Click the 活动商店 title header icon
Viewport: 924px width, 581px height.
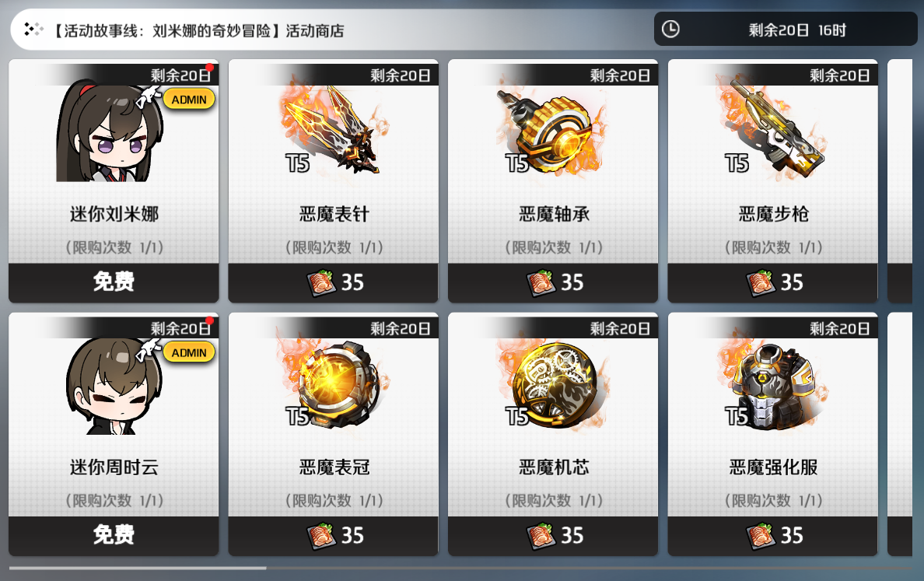pos(33,30)
